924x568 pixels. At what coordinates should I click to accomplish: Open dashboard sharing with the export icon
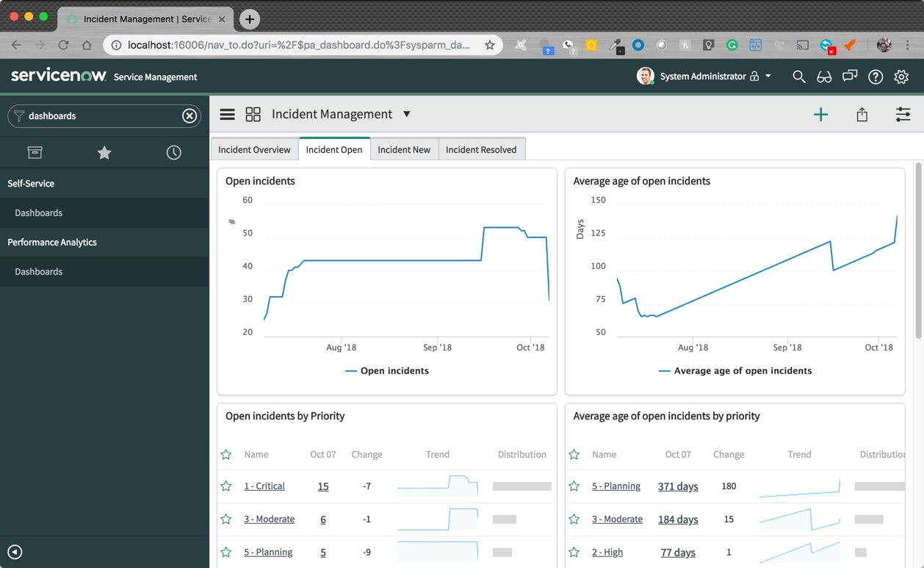point(862,115)
